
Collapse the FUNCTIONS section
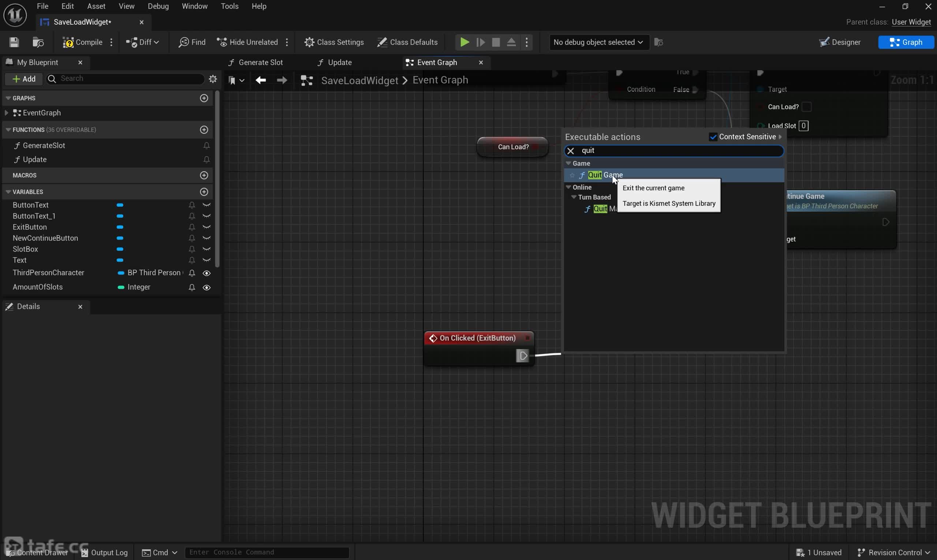coord(8,130)
